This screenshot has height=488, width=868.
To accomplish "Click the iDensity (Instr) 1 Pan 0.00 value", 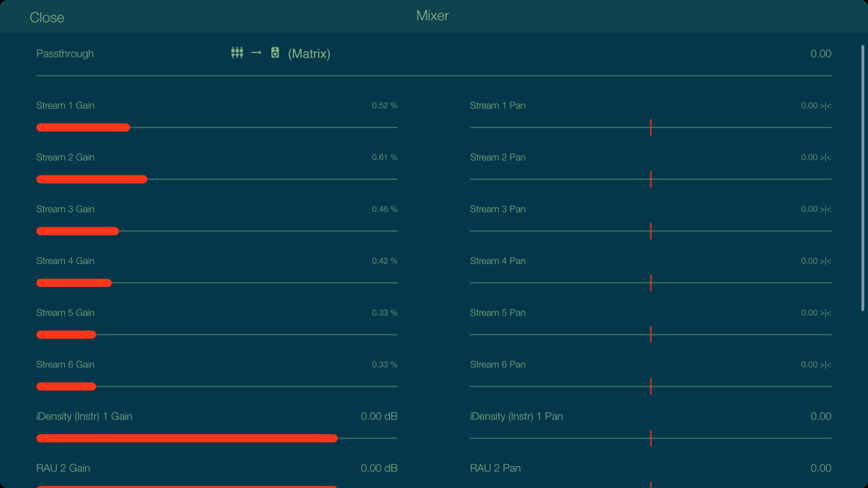I will tap(820, 416).
